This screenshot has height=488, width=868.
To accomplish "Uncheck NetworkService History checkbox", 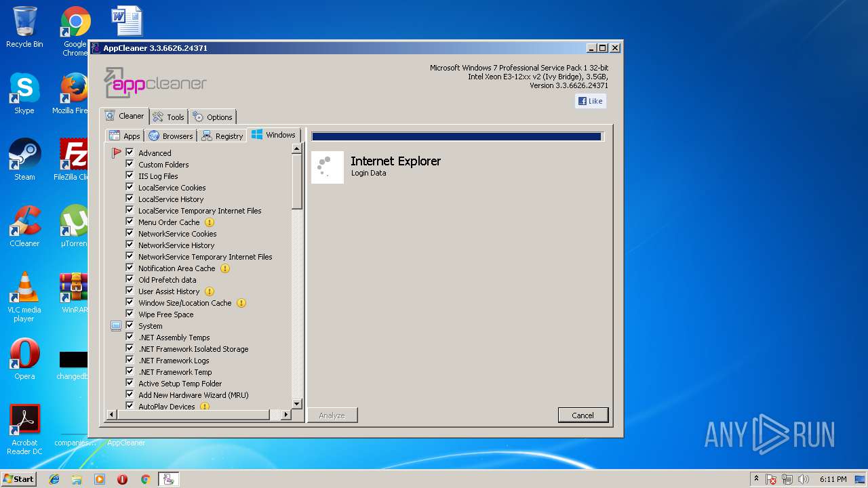I will pyautogui.click(x=130, y=245).
